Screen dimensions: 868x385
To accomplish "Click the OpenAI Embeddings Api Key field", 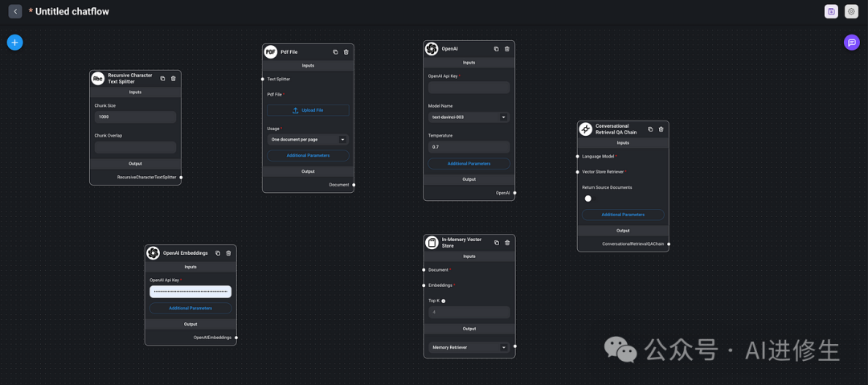I will tap(190, 292).
